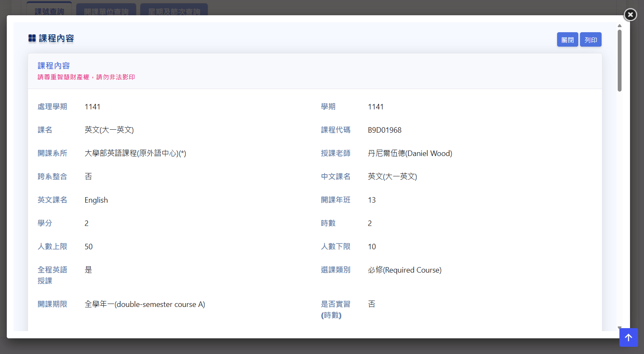Click the 必修(Required Course) value
The image size is (644, 354).
[x=404, y=270]
